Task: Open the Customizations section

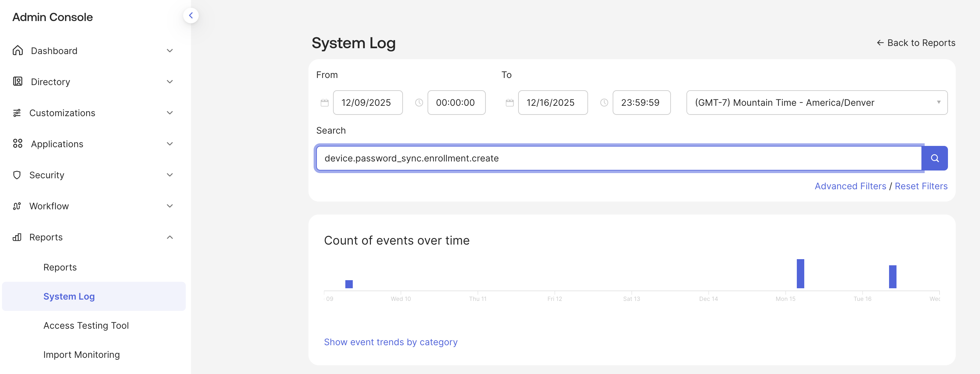Action: click(62, 113)
